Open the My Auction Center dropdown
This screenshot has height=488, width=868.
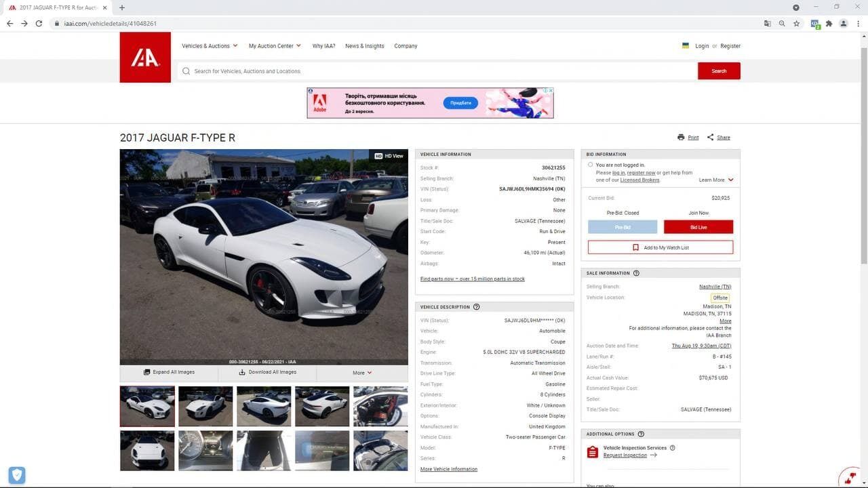click(275, 46)
